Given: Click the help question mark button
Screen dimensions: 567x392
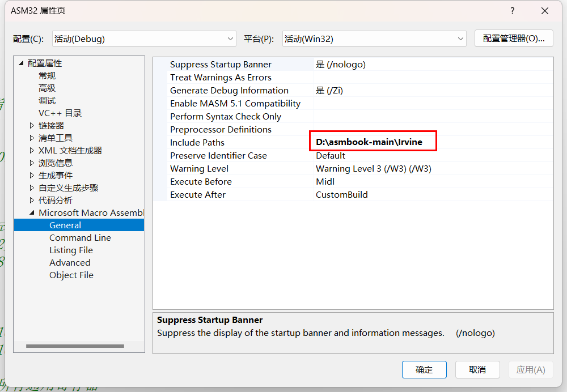Looking at the screenshot, I should (512, 11).
